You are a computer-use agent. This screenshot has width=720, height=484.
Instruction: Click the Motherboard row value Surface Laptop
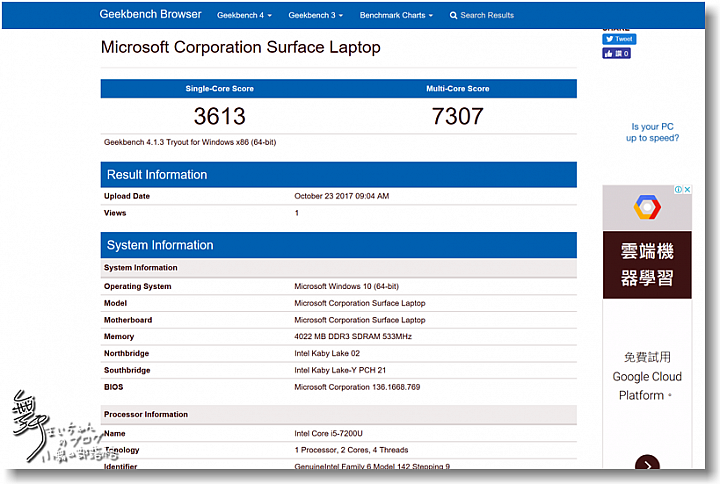(360, 320)
